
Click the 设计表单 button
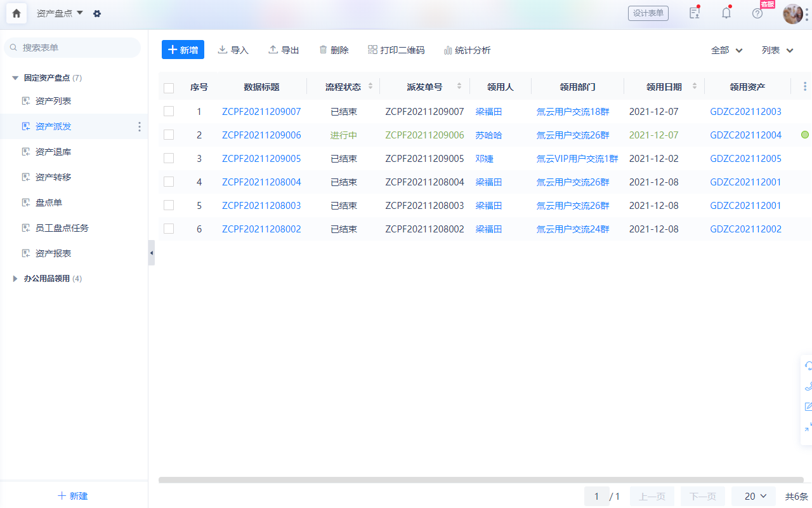(x=648, y=13)
